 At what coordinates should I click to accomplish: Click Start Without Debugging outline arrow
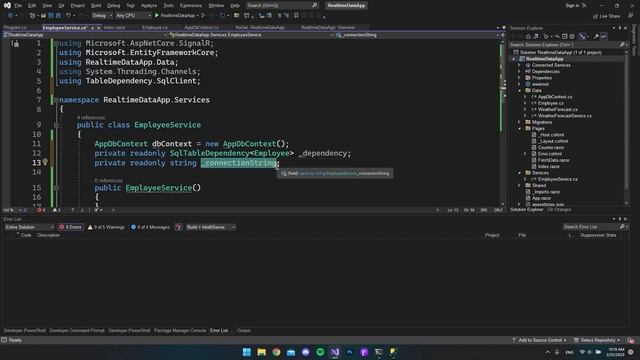203,16
